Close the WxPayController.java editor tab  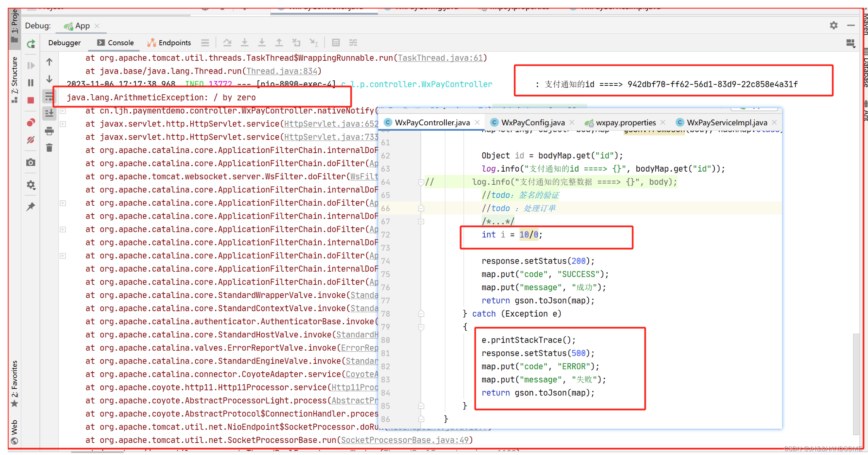coord(477,122)
